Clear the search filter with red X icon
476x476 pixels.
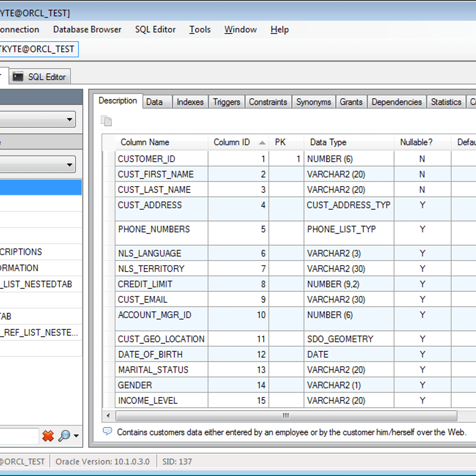pyautogui.click(x=48, y=436)
